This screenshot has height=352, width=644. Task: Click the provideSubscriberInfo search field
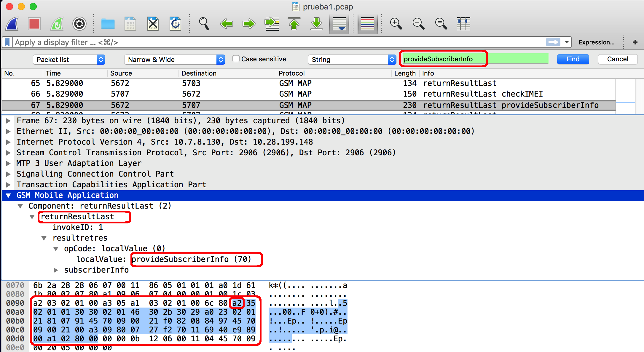pyautogui.click(x=475, y=59)
